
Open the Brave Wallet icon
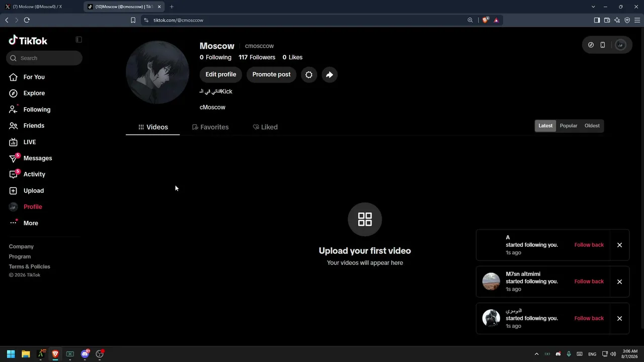tap(607, 20)
